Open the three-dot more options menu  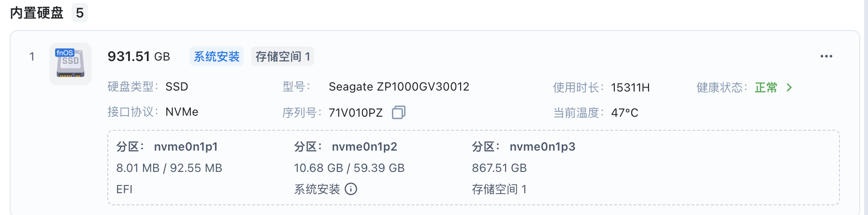click(x=826, y=57)
